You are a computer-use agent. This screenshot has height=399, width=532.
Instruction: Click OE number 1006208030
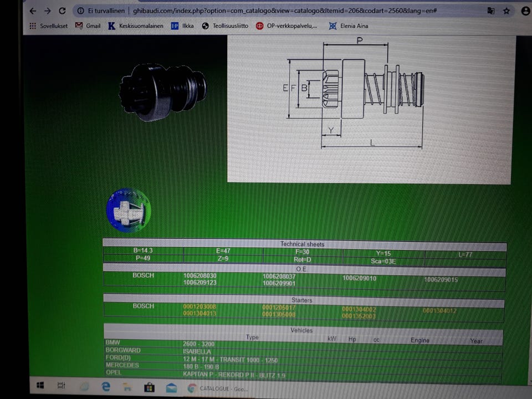[200, 276]
